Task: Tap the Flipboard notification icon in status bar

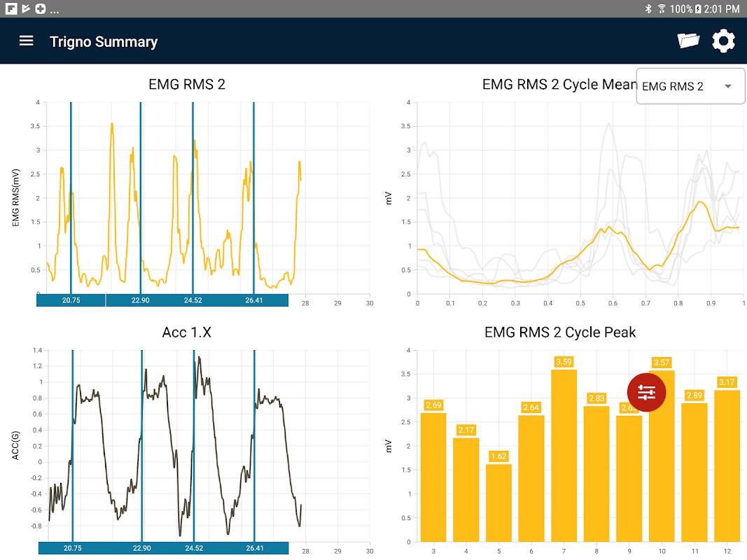Action: [11, 8]
